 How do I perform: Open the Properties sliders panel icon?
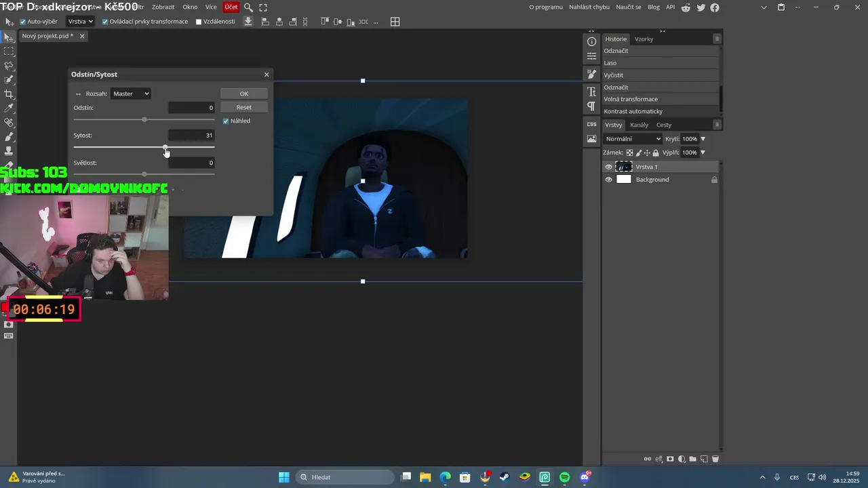pyautogui.click(x=592, y=57)
